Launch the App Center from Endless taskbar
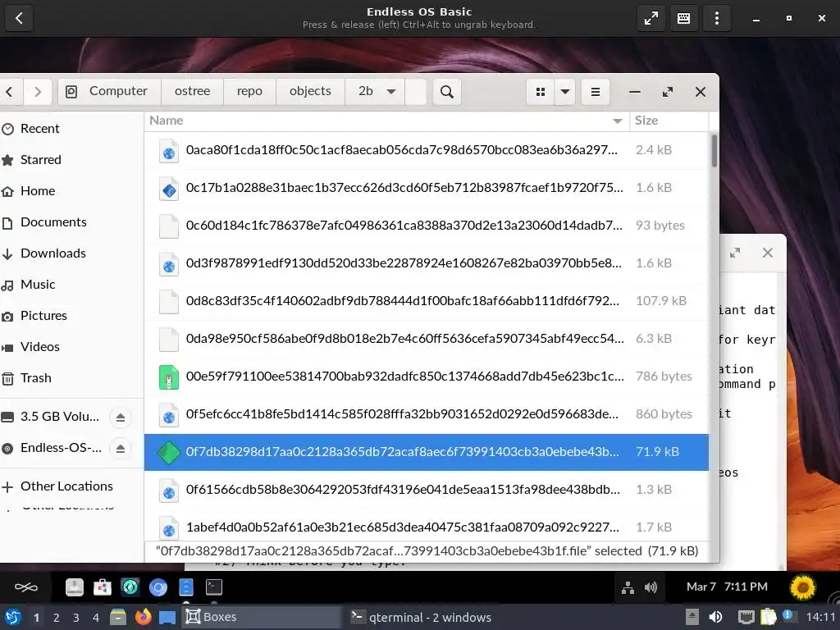The image size is (840, 630). pyautogui.click(x=103, y=587)
